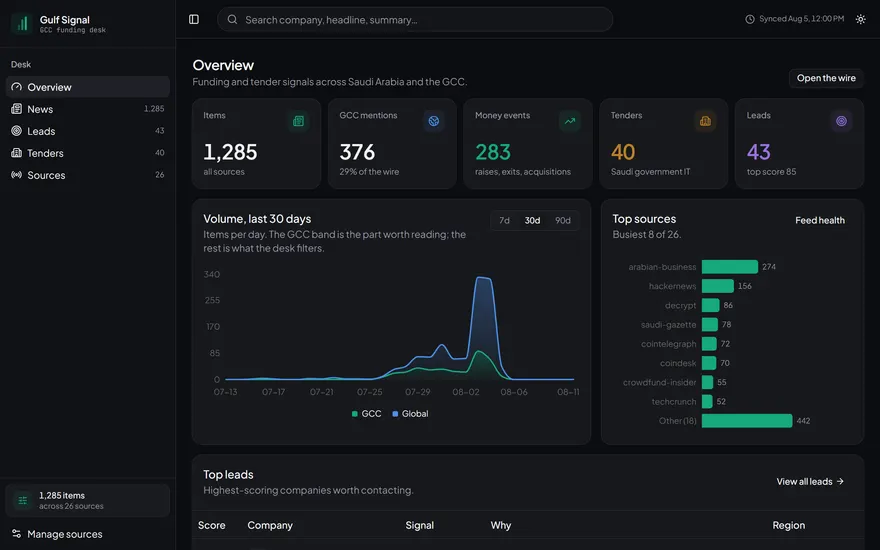Image resolution: width=880 pixels, height=550 pixels.
Task: Click the crowdfund-insider source bar
Action: pos(707,382)
